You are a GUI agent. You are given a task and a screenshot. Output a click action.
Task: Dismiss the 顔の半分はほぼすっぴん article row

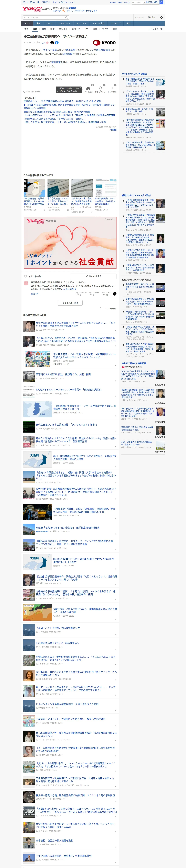pos(115,331)
